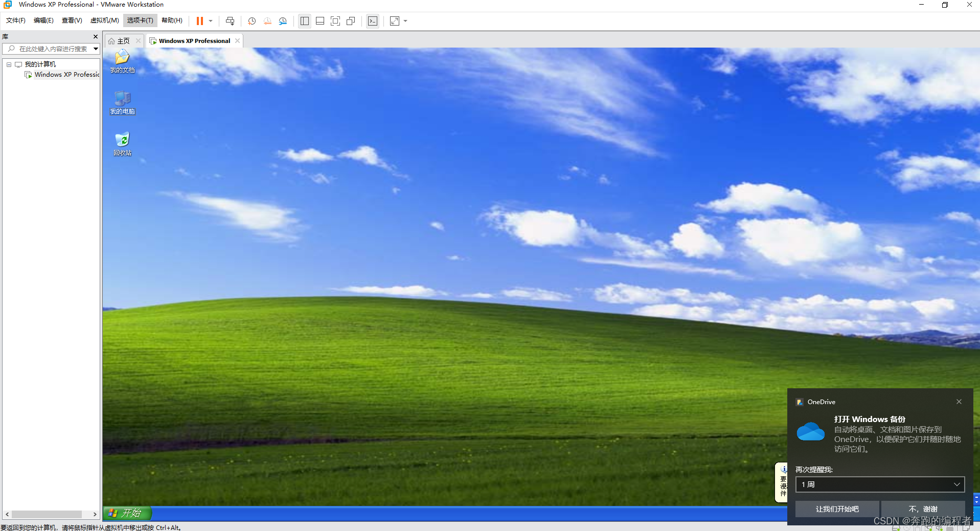
Task: Click Send Ctrl+Alt+Del toolbar icon
Action: point(230,21)
